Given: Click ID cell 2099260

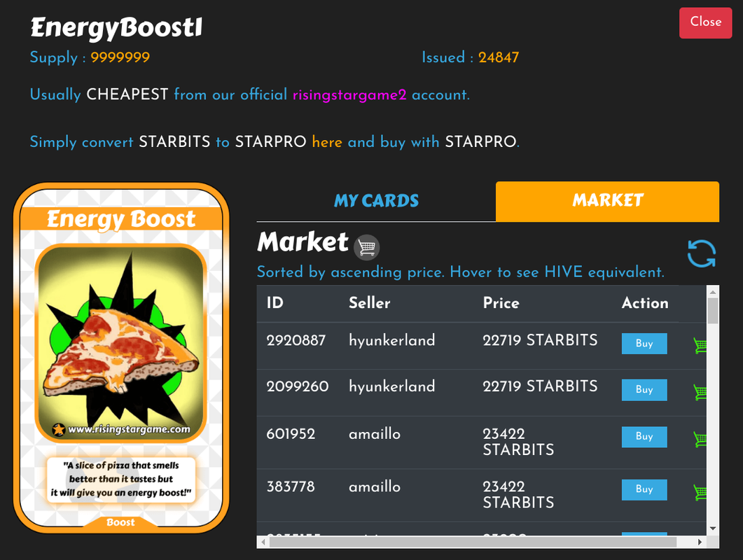Looking at the screenshot, I should [297, 386].
